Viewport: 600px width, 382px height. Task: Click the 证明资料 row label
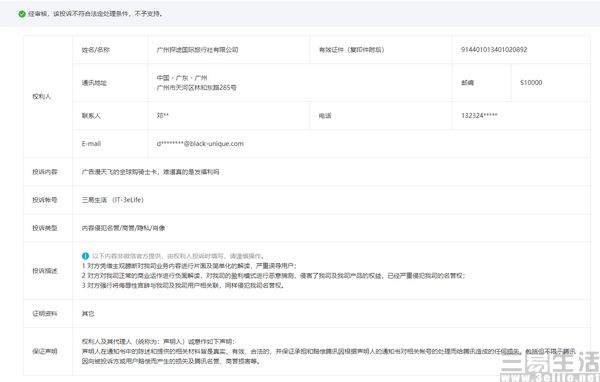pyautogui.click(x=45, y=314)
